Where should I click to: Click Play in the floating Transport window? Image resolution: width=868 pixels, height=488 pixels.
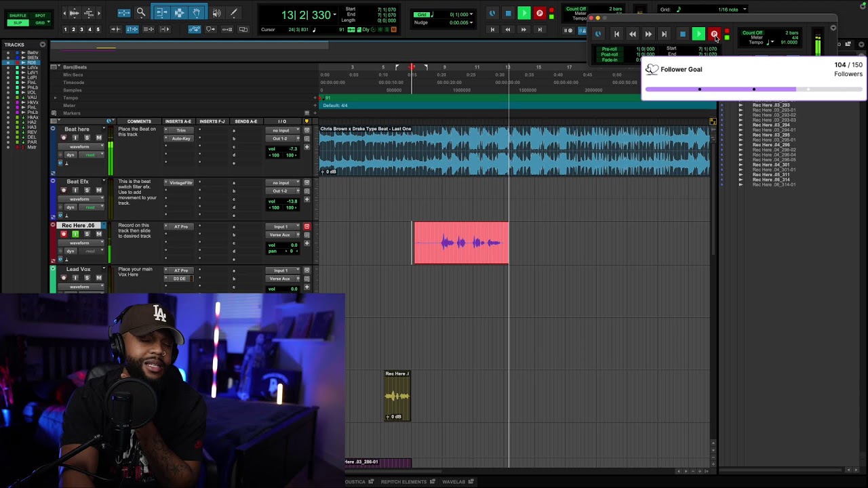[698, 34]
